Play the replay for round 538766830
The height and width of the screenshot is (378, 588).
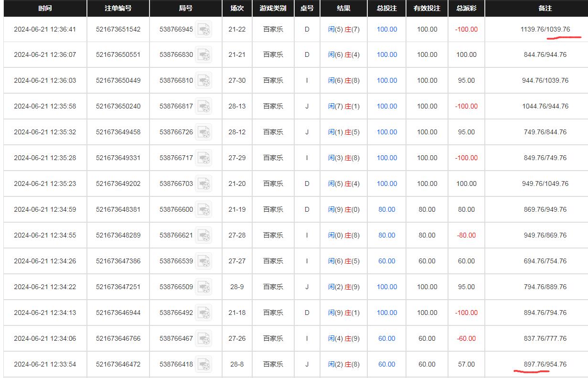pos(204,55)
